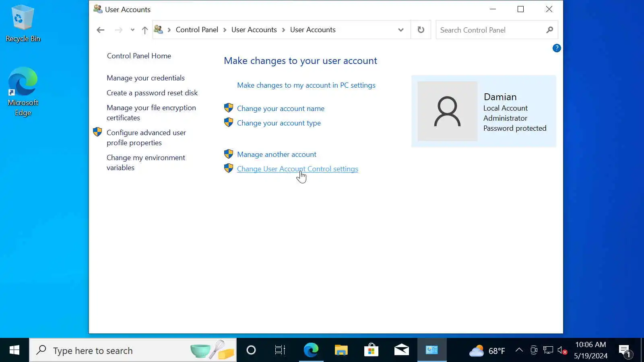This screenshot has height=362, width=644.
Task: Go back with the left arrow button
Action: click(101, 30)
